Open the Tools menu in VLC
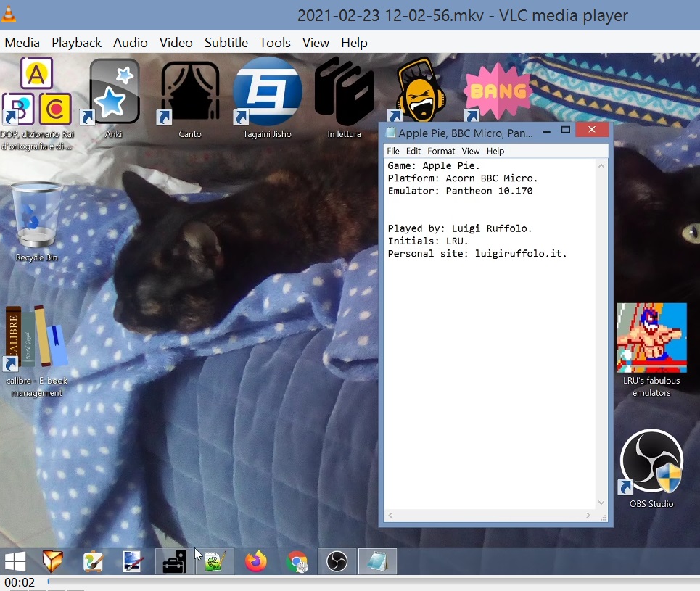 [275, 43]
